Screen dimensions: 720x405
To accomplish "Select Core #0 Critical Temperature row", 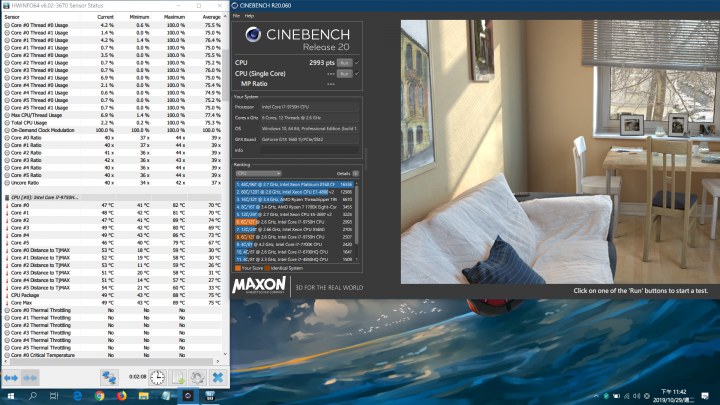I will pos(112,355).
